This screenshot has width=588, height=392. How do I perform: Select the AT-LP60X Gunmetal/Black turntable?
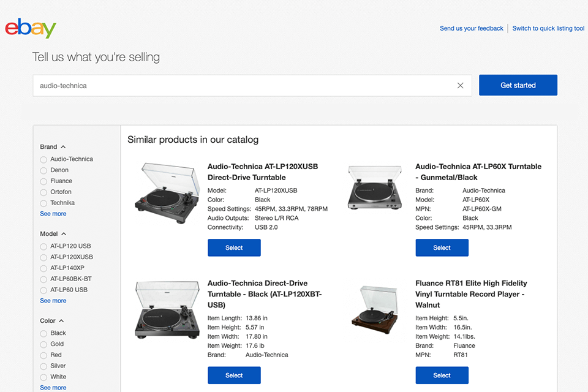point(442,247)
